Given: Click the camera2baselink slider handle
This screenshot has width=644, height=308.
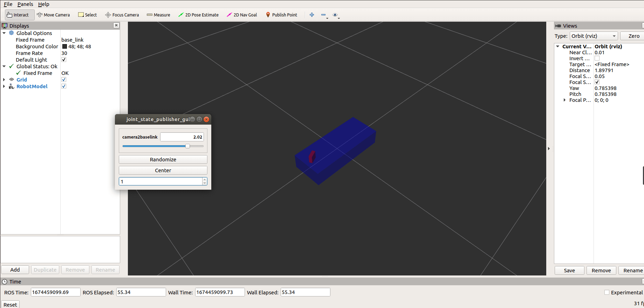Looking at the screenshot, I should (x=187, y=146).
